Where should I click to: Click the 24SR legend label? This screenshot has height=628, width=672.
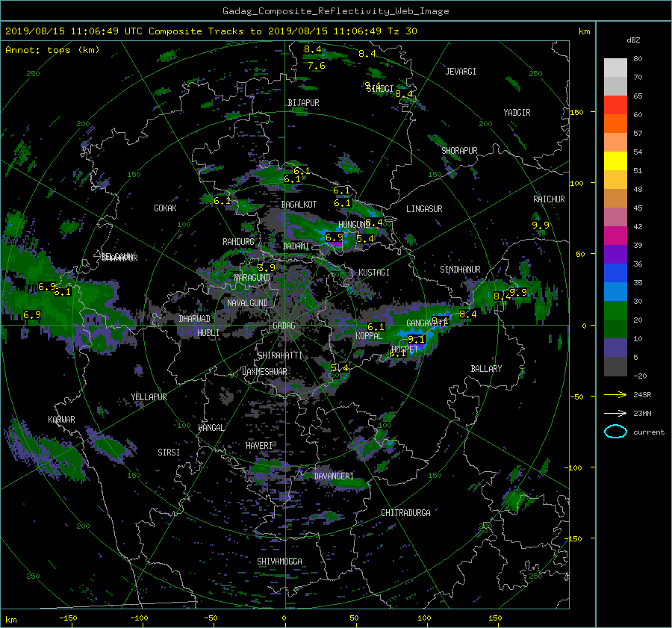tap(642, 395)
